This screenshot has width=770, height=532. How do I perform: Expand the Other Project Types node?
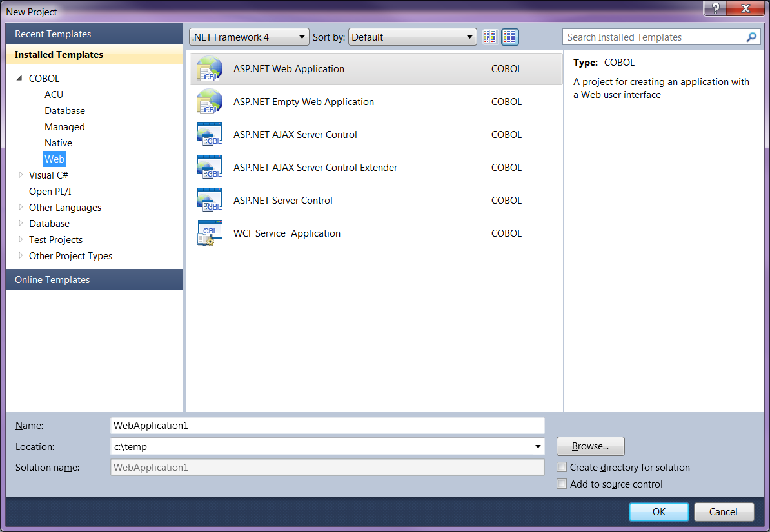(20, 256)
